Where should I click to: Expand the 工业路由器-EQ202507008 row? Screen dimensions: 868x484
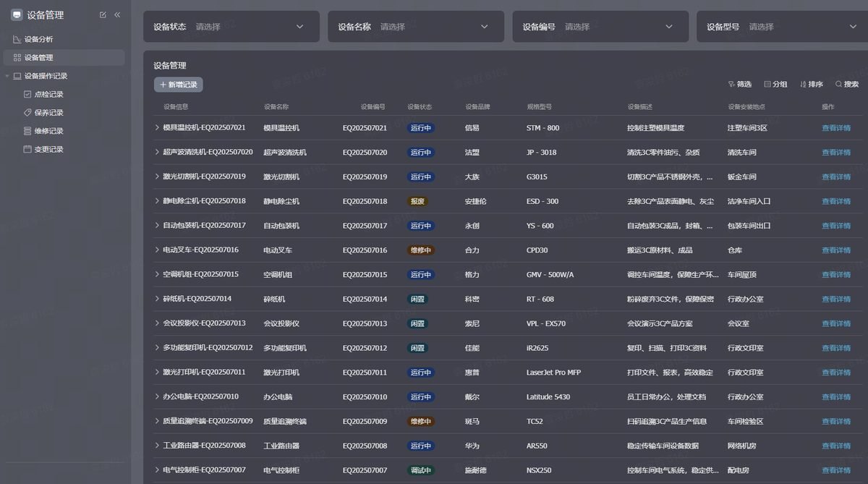pos(157,446)
